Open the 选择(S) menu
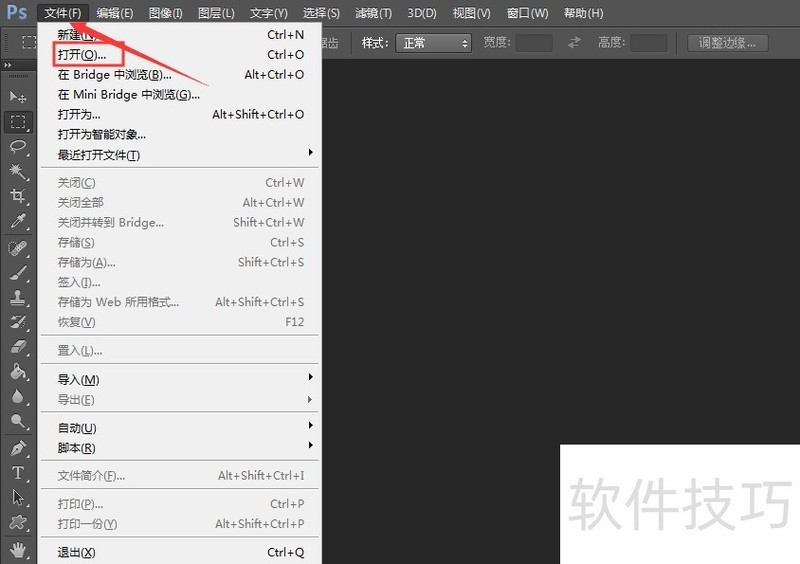The image size is (800, 564). [321, 13]
